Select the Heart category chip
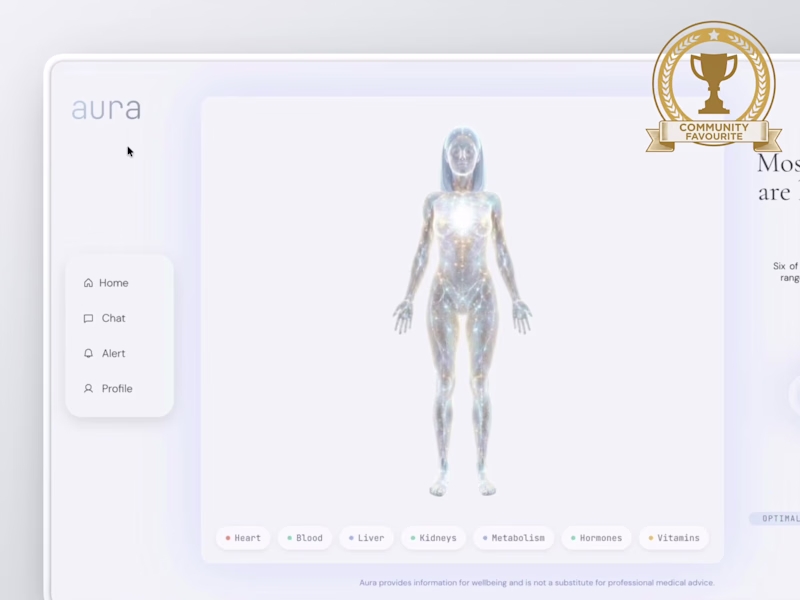The width and height of the screenshot is (800, 600). pos(243,538)
